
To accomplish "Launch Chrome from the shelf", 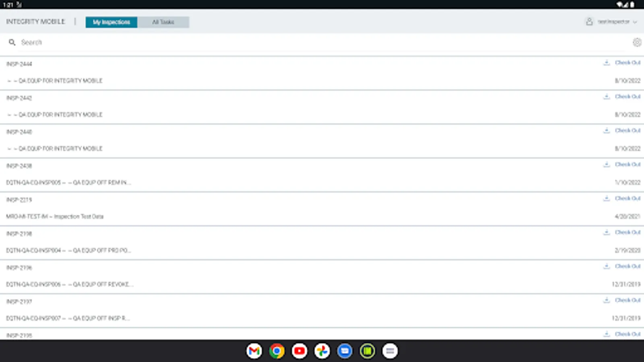I will click(277, 351).
